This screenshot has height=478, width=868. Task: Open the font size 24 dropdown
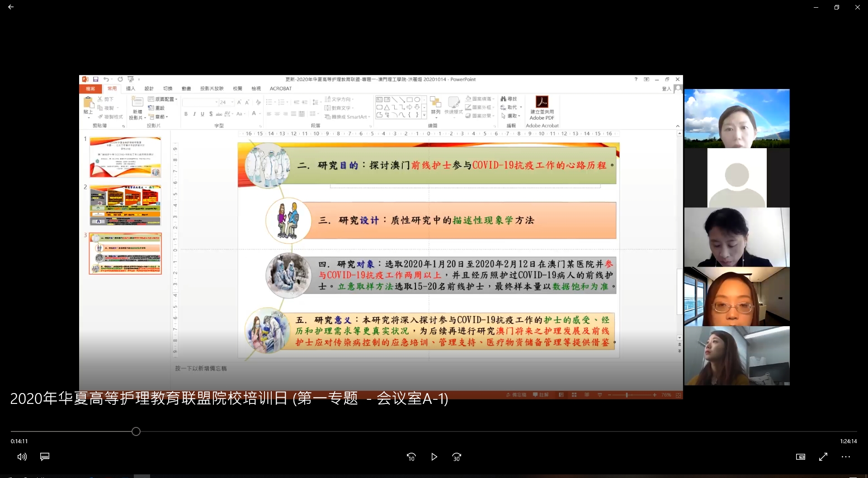click(232, 103)
